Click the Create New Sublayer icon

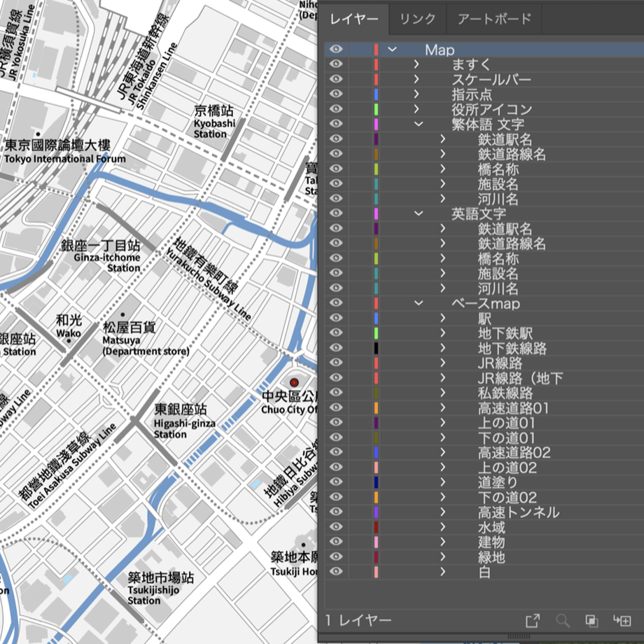click(x=622, y=621)
